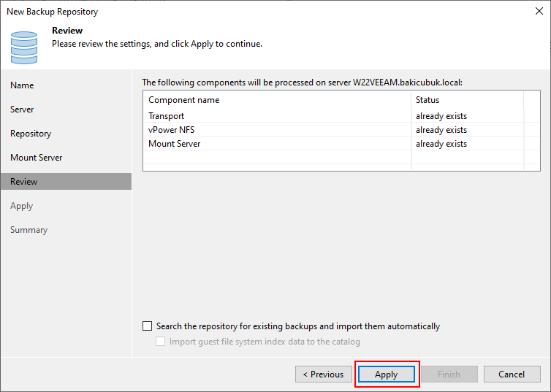Sort by Component name column header
The width and height of the screenshot is (551, 392).
277,100
